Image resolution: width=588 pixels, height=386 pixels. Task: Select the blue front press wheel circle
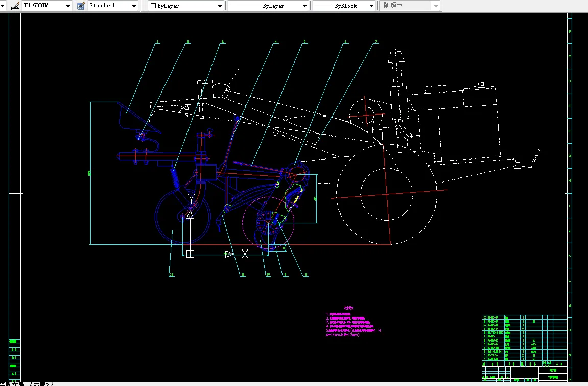(x=182, y=216)
